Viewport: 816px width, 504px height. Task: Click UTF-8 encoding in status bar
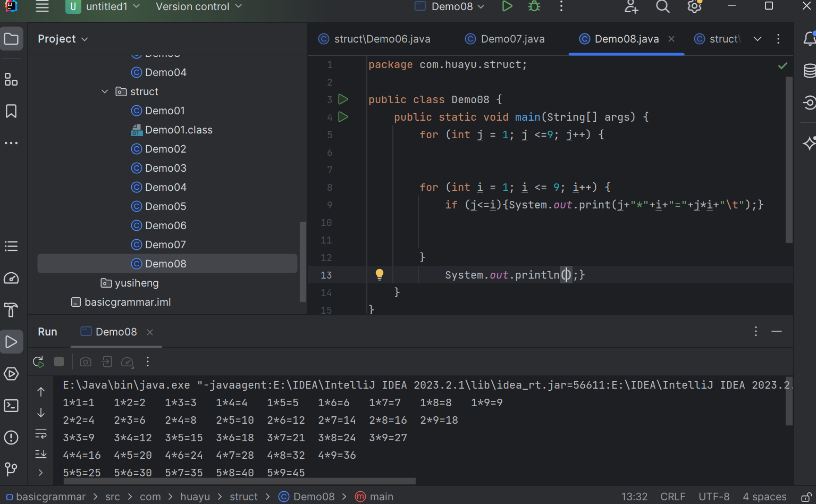coord(713,497)
